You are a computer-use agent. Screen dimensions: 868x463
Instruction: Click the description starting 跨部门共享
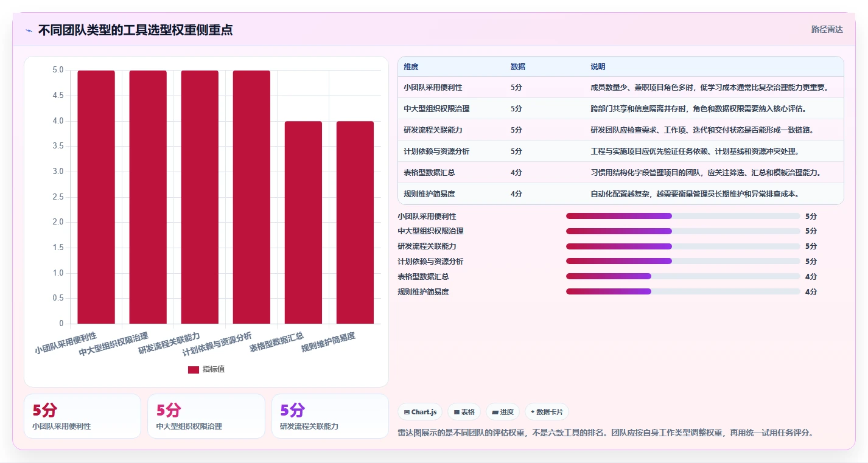(698, 108)
